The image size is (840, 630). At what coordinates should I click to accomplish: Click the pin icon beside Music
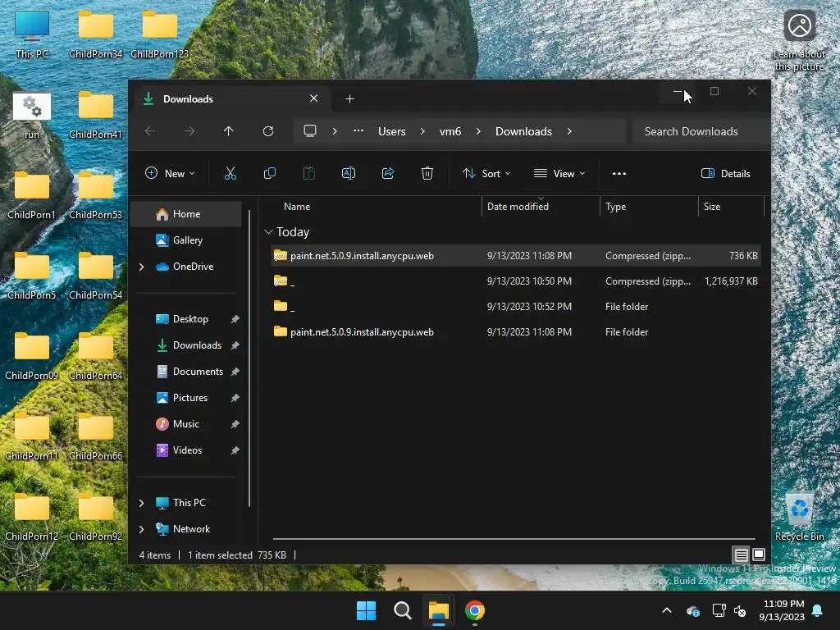coord(235,424)
